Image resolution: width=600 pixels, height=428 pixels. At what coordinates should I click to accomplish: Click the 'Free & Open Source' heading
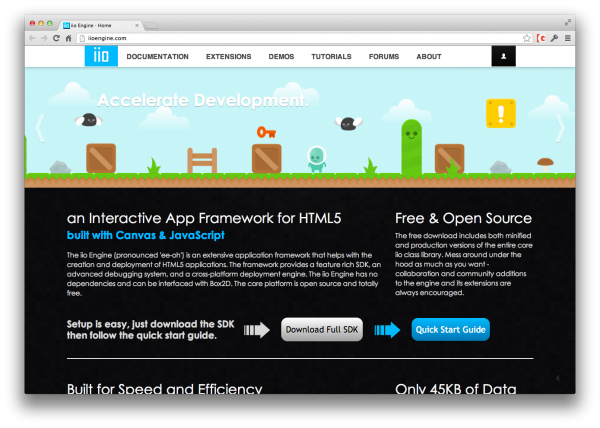coord(463,218)
